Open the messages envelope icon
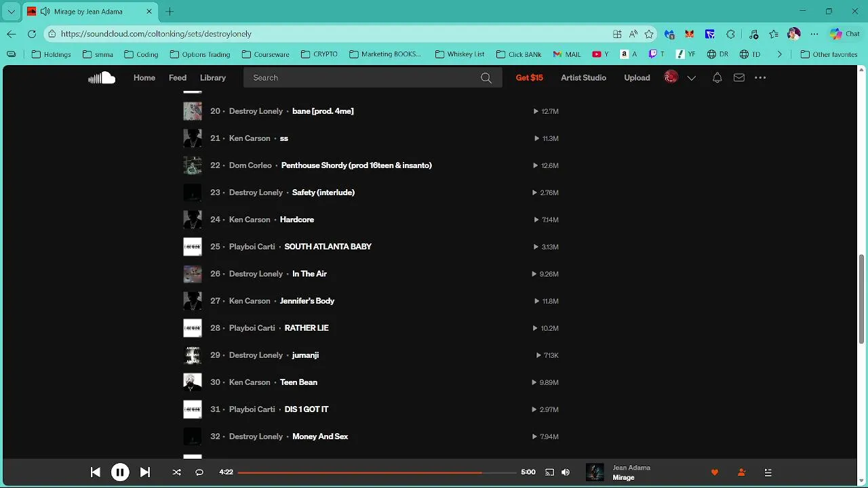This screenshot has width=868, height=488. click(739, 78)
